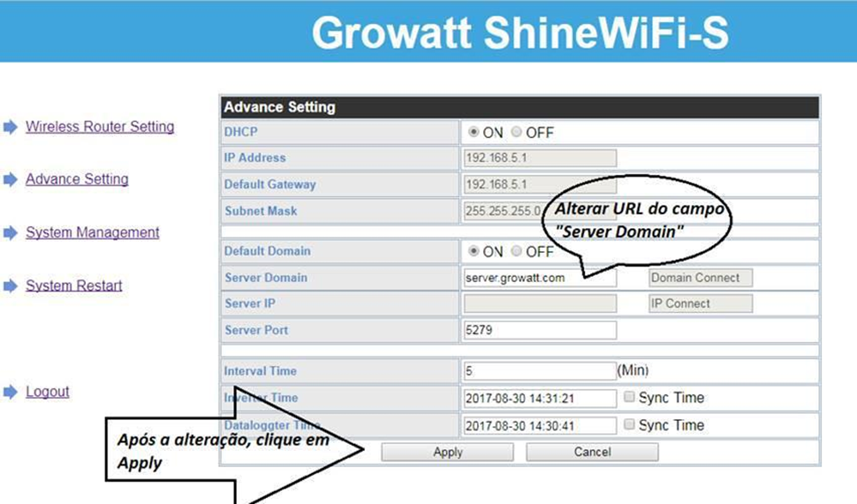Open System Restart page
The image size is (857, 504).
pos(74,285)
